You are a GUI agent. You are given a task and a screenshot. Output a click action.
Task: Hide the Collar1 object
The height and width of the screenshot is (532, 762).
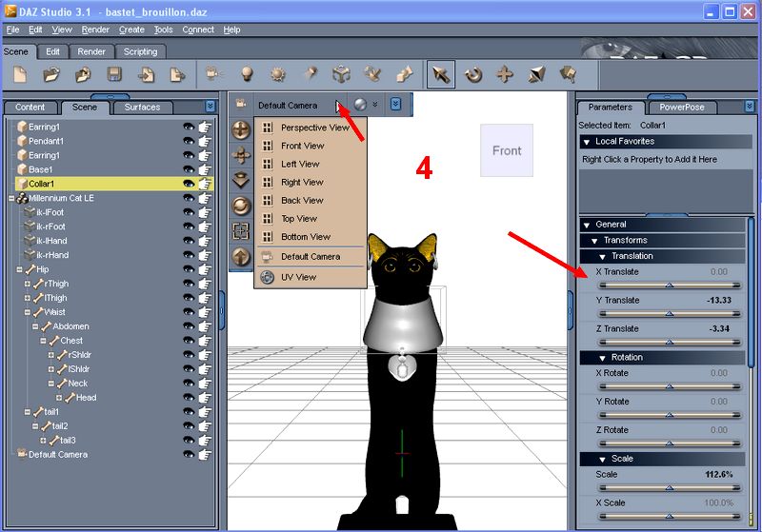point(189,184)
